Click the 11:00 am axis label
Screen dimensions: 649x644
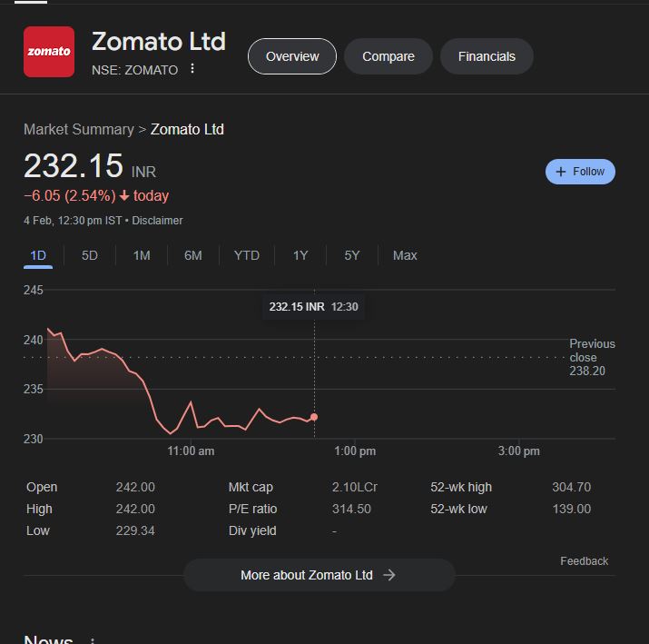pyautogui.click(x=191, y=451)
